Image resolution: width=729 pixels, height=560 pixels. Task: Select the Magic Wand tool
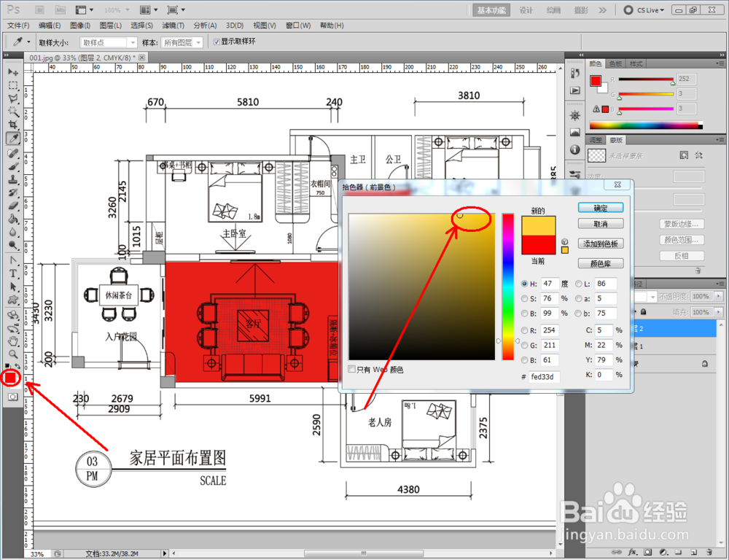coord(13,112)
